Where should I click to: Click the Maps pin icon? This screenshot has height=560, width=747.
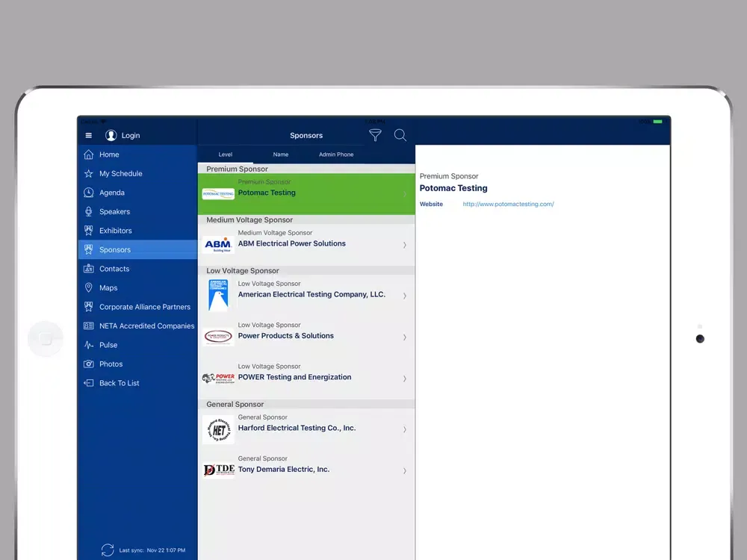point(89,287)
